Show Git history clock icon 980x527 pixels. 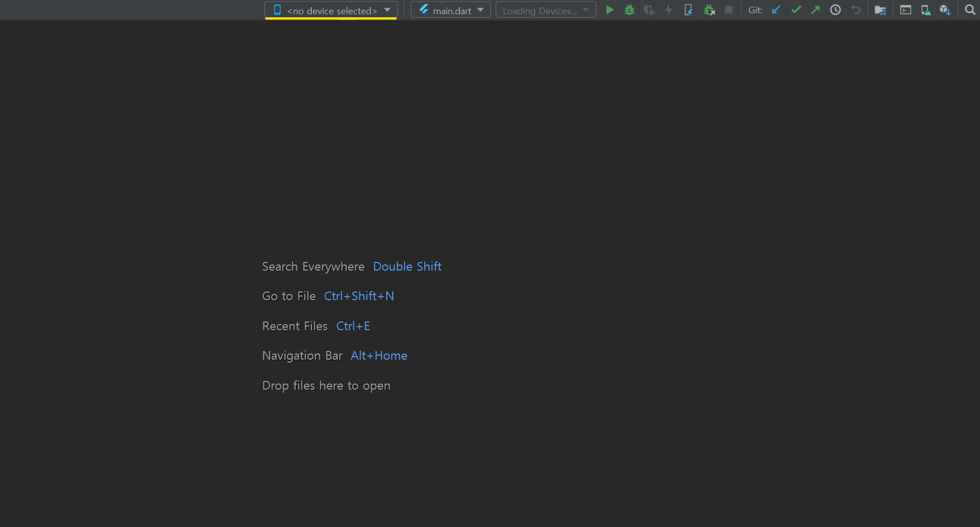(835, 10)
